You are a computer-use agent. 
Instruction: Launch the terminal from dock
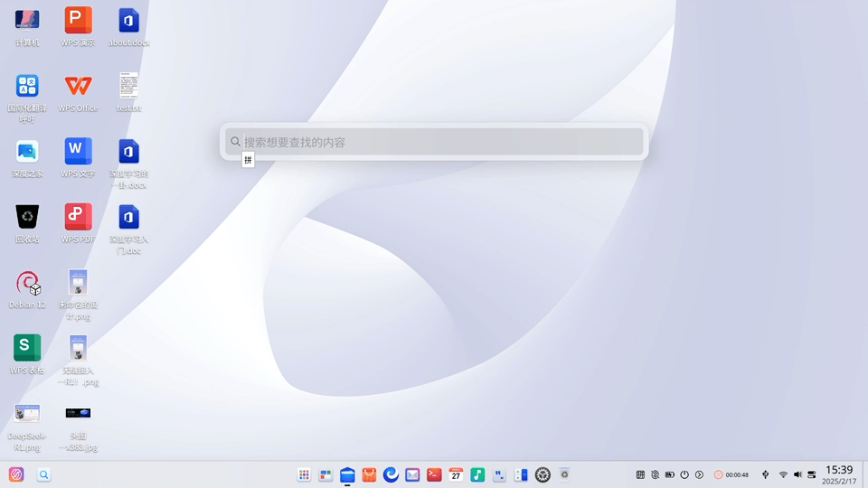pyautogui.click(x=434, y=474)
